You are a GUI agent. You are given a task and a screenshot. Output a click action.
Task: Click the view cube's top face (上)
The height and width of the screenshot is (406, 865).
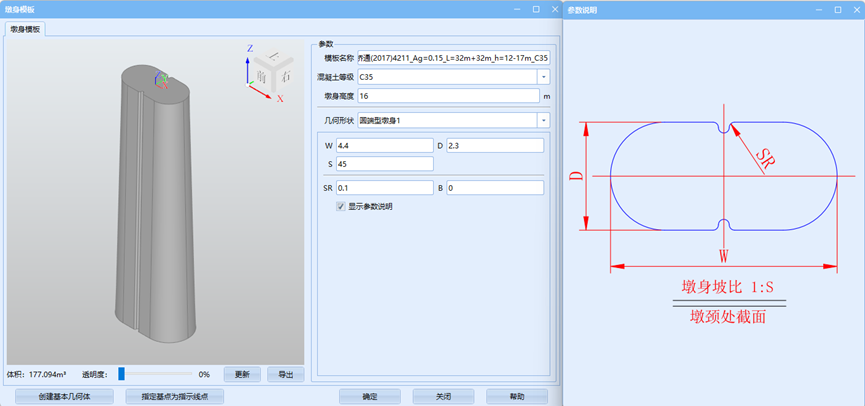(274, 58)
